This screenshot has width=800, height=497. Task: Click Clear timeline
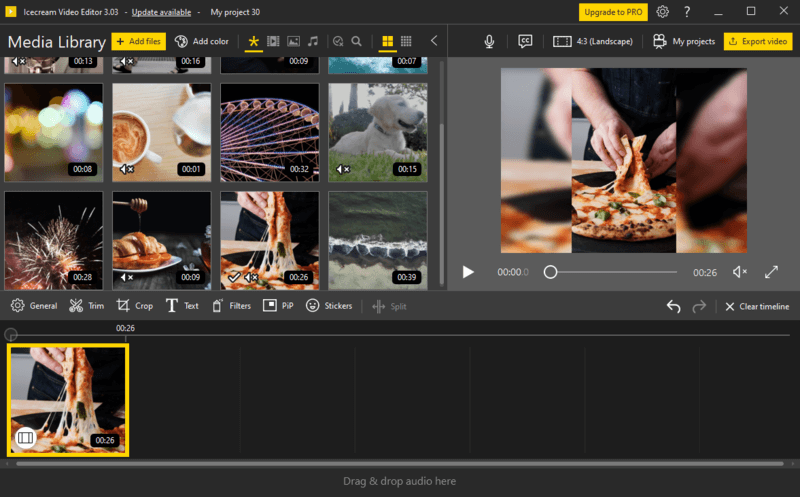point(757,306)
